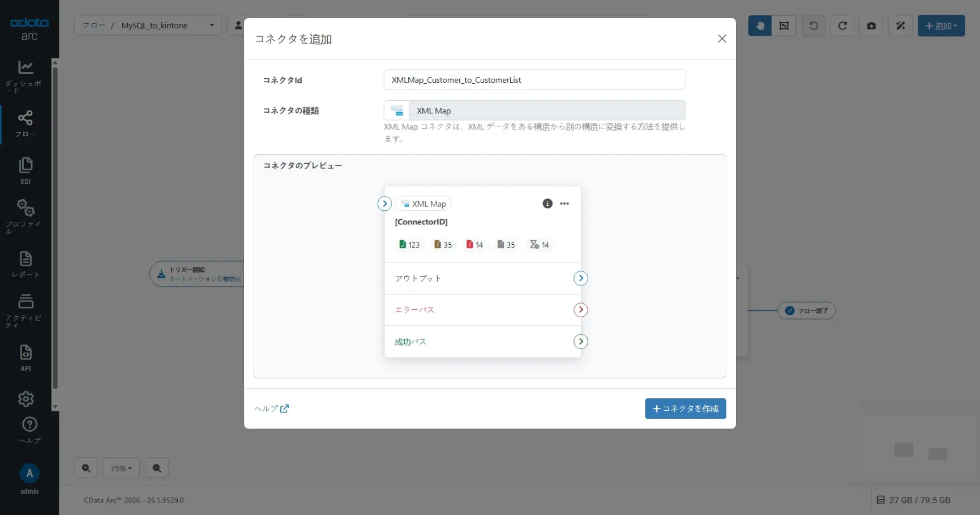Image resolution: width=980 pixels, height=515 pixels.
Task: Open the アクティビティ sidebar item
Action: (x=25, y=310)
